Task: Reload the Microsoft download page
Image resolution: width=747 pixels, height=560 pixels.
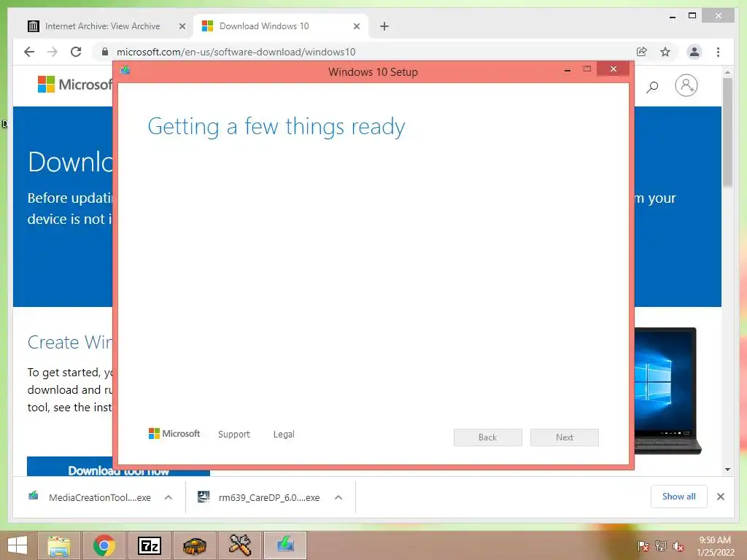Action: (76, 52)
